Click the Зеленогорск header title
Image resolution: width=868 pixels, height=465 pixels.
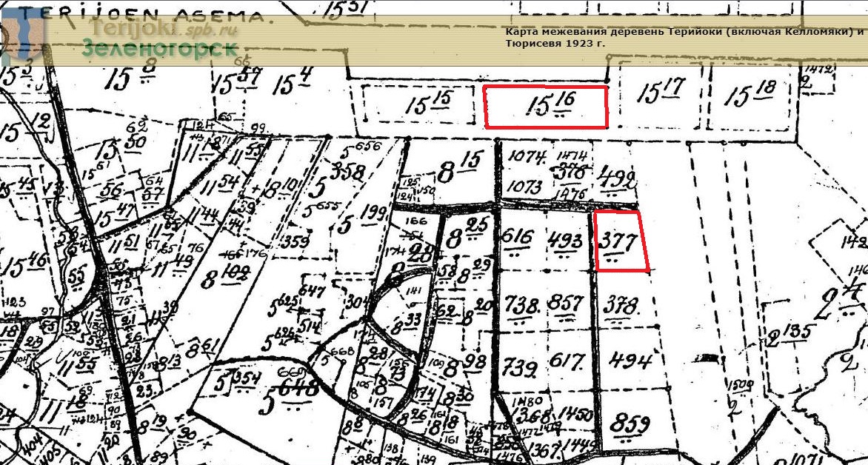click(160, 50)
